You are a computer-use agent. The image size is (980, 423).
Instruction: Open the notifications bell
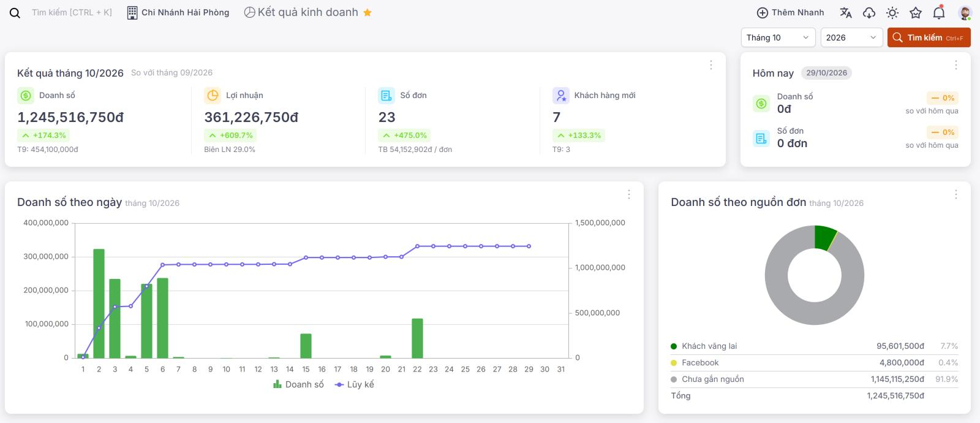coord(939,12)
